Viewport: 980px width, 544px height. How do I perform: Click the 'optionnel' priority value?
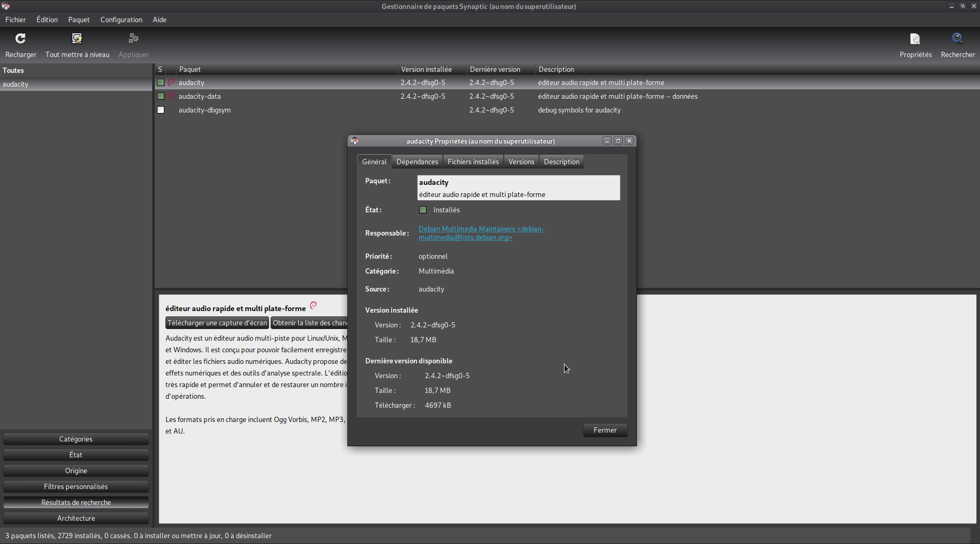pyautogui.click(x=433, y=256)
